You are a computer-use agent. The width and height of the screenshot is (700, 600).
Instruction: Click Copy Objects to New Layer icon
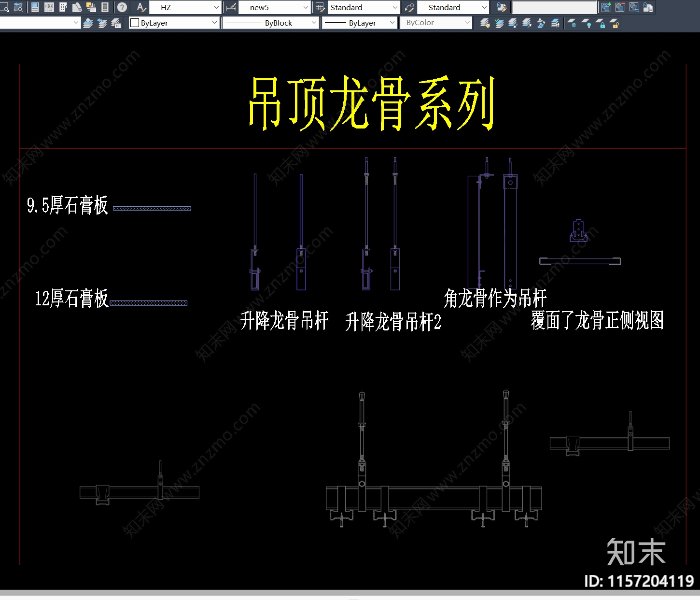pos(541,23)
